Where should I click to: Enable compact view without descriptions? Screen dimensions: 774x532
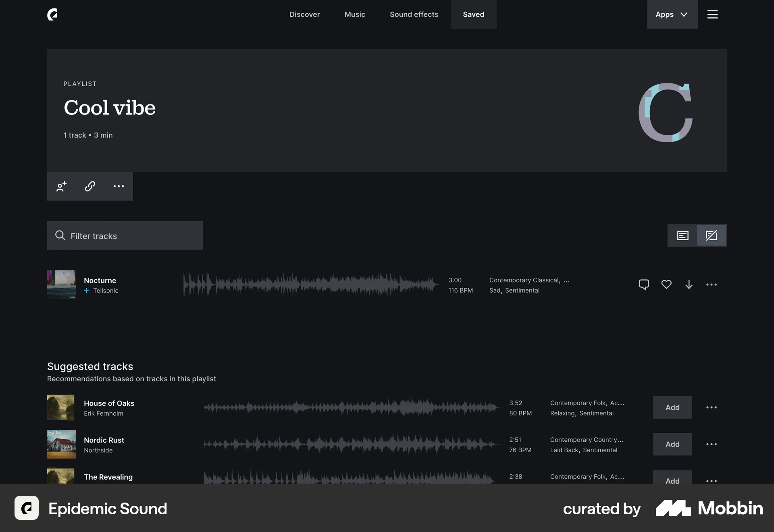click(x=712, y=235)
